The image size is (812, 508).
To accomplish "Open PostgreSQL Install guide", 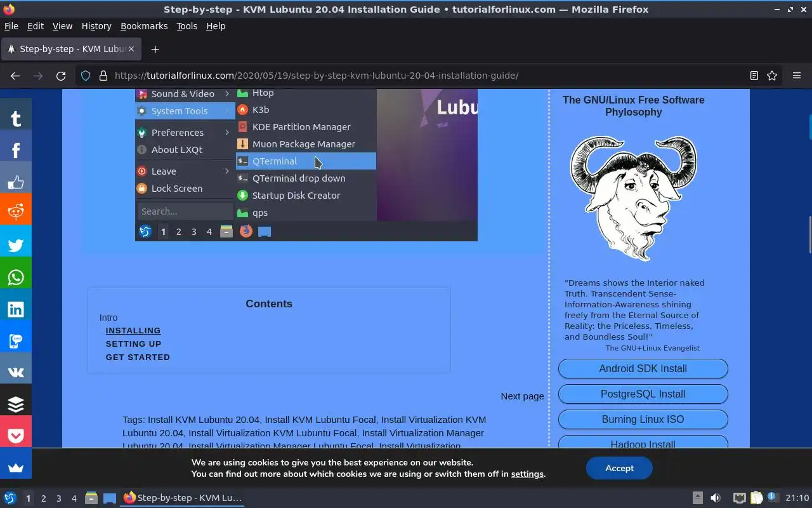I will click(643, 394).
